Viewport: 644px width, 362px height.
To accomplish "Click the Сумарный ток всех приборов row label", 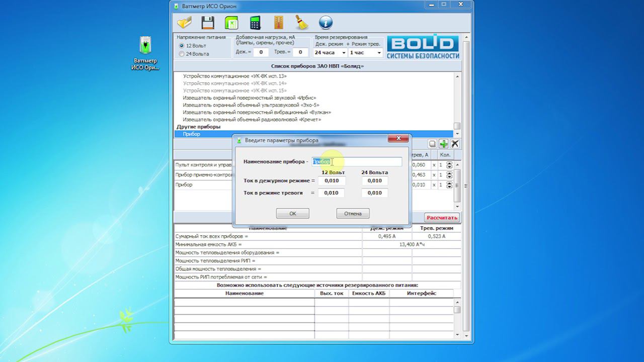I will (211, 236).
